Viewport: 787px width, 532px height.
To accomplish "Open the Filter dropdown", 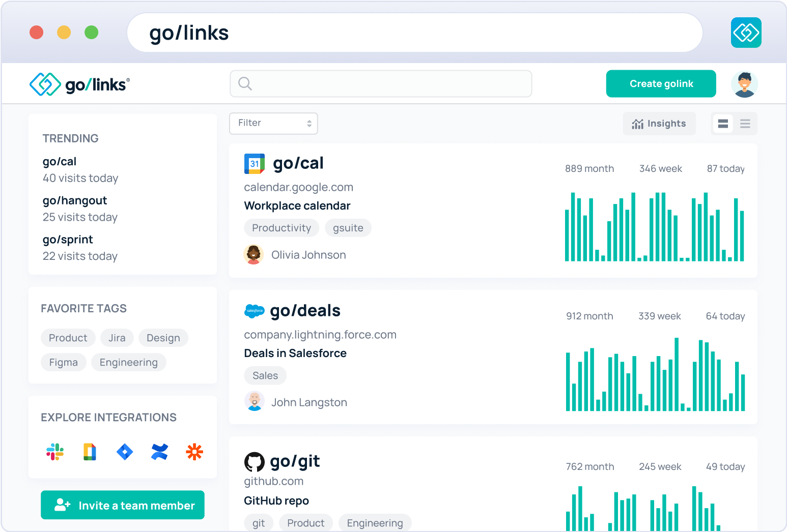I will click(x=273, y=123).
